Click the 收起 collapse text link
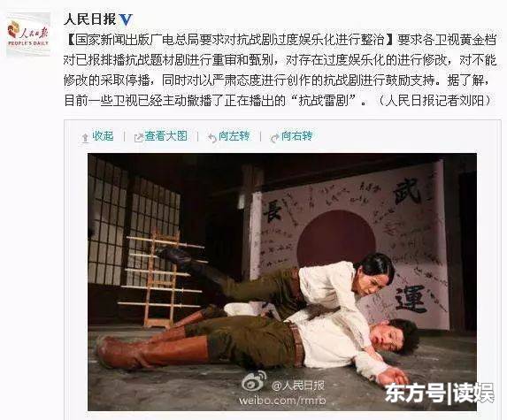This screenshot has height=420, width=507. pyautogui.click(x=103, y=136)
